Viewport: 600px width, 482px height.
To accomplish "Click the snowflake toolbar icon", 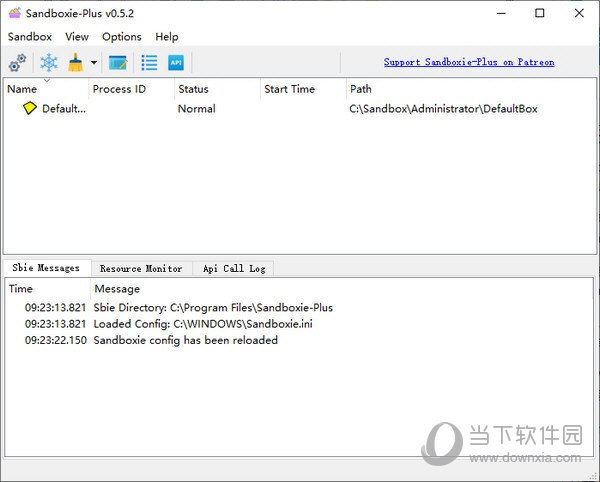I will pos(48,63).
